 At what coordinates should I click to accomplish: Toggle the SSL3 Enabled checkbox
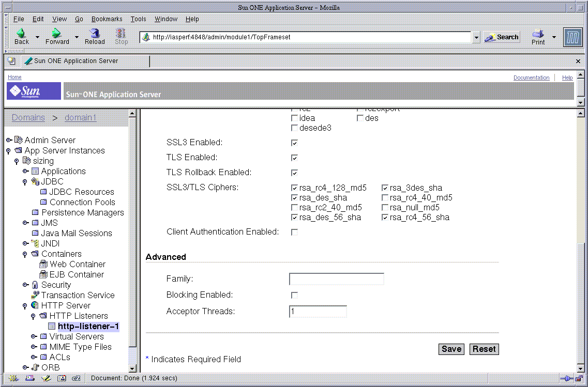[x=294, y=143]
